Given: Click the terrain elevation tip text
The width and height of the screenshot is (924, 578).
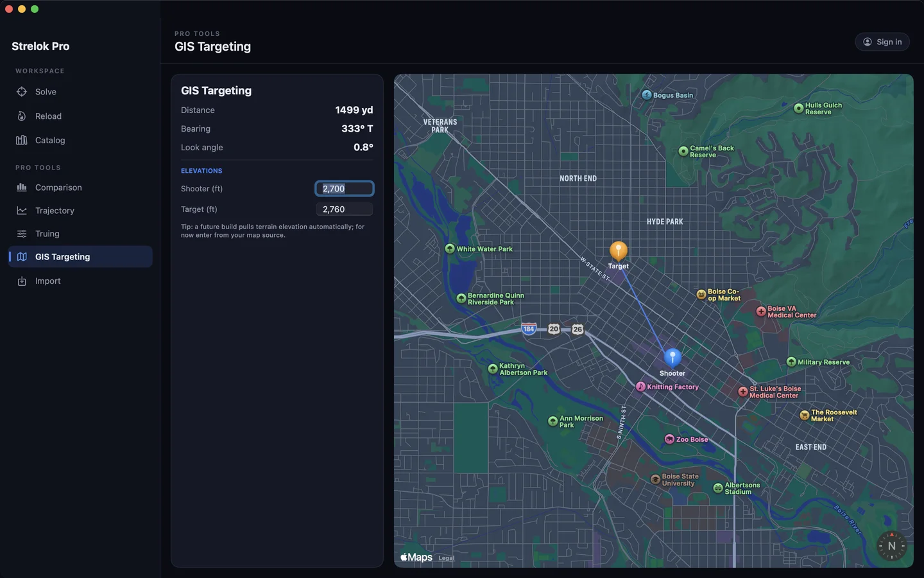Looking at the screenshot, I should tap(273, 231).
